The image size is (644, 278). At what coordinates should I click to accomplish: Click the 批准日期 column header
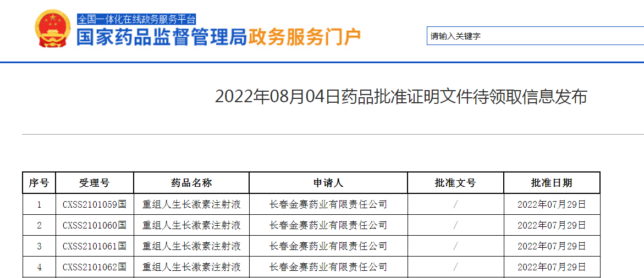(552, 183)
